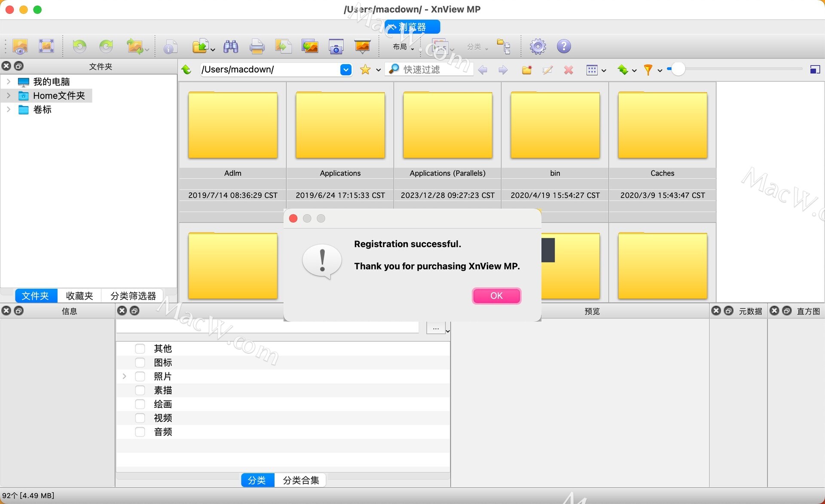Click the 快速过滤 quick filter field

pos(430,70)
